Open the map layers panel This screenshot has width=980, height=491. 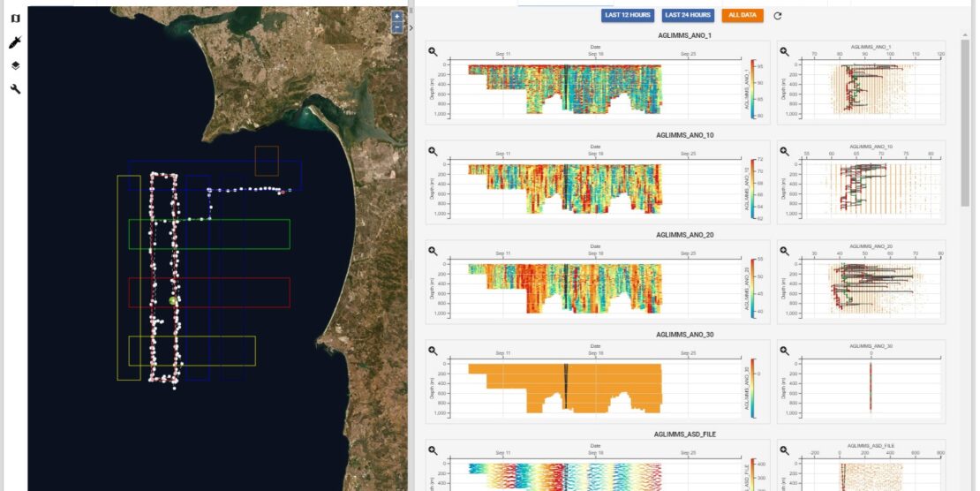point(15,65)
